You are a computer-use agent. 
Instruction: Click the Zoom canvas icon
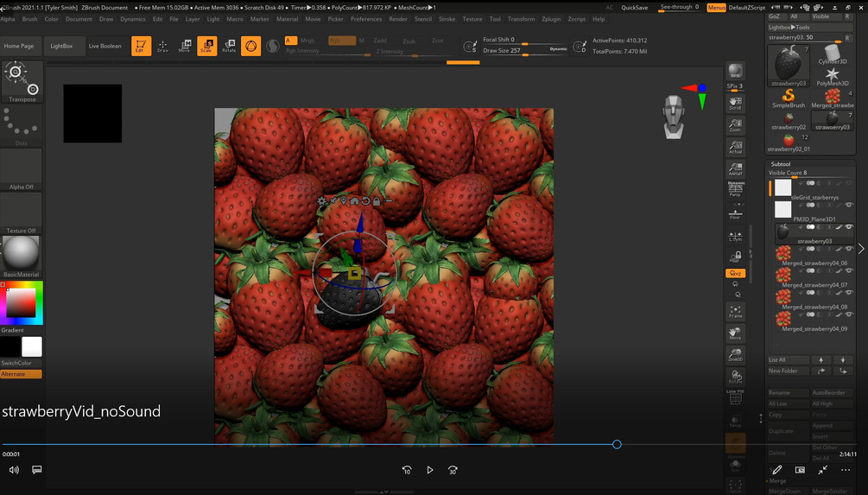pyautogui.click(x=735, y=125)
